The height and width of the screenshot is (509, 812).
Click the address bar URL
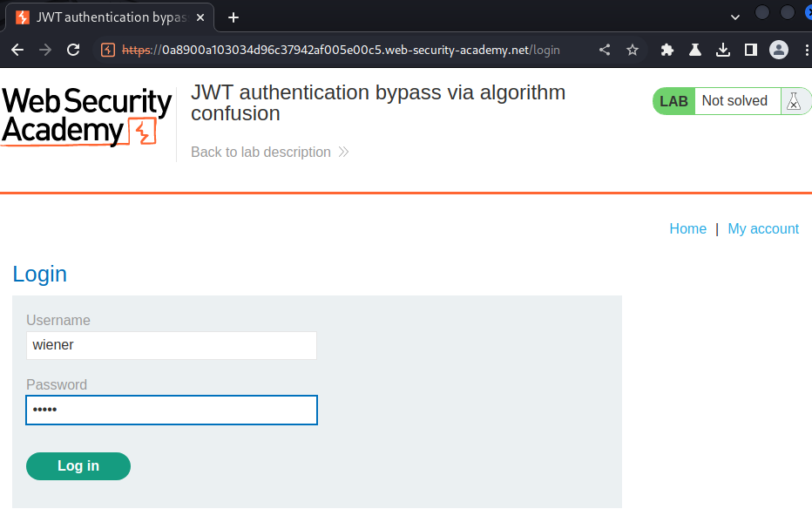341,50
